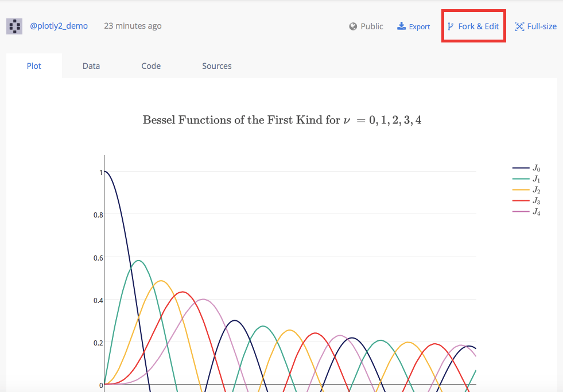Click the Bessel Functions chart title
The width and height of the screenshot is (563, 392).
pos(282,121)
